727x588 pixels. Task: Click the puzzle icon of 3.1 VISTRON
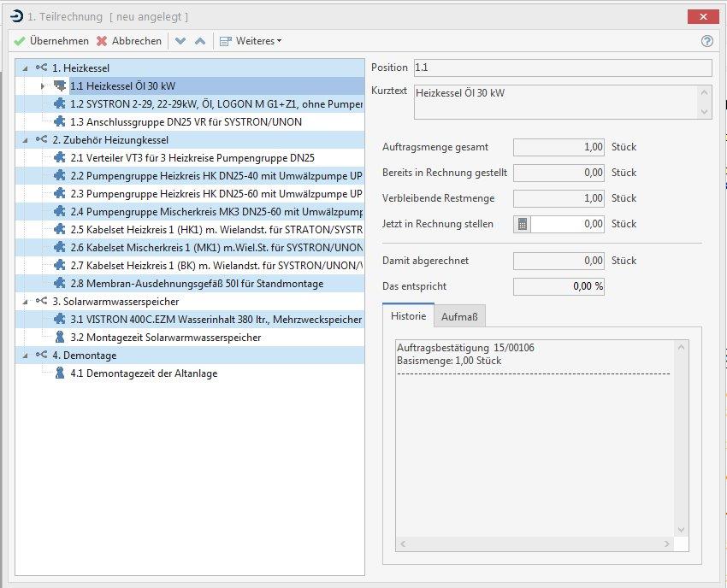59,320
